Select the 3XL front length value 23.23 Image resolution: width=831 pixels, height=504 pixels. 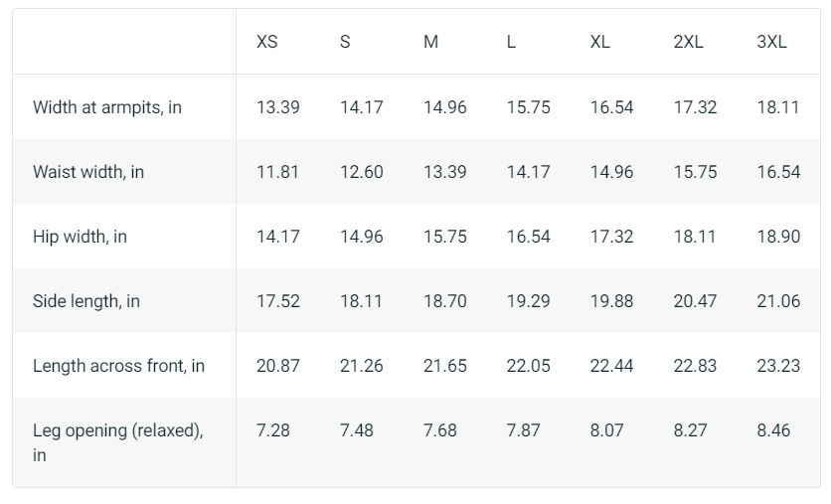pyautogui.click(x=778, y=366)
